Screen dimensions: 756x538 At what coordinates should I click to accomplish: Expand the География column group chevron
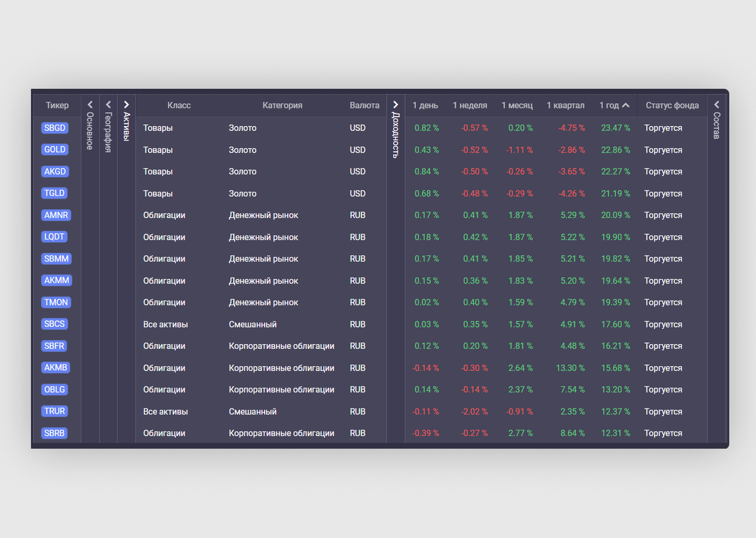pos(108,105)
